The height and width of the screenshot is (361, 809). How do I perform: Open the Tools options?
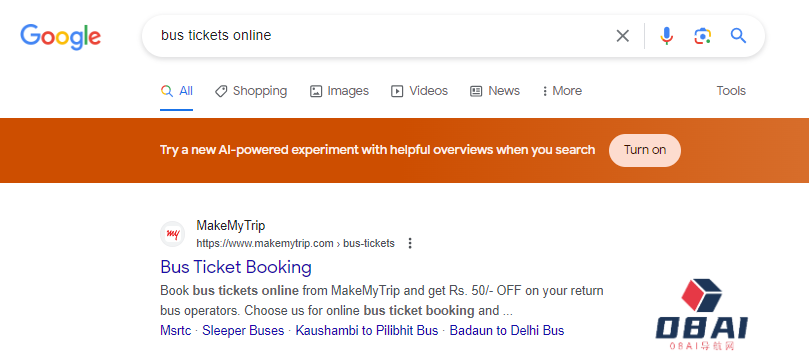pyautogui.click(x=731, y=91)
